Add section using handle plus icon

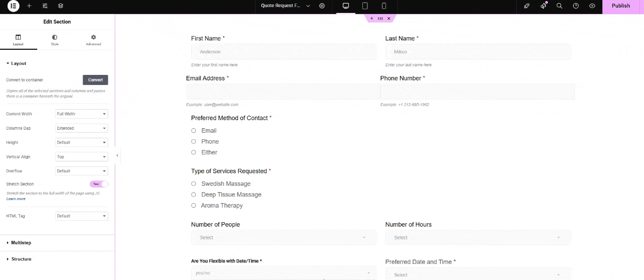(372, 18)
